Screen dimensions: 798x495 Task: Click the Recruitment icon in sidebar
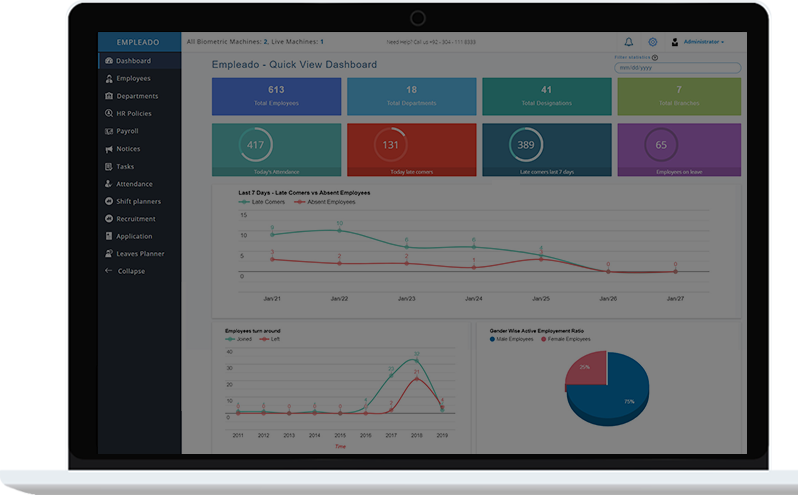point(108,219)
